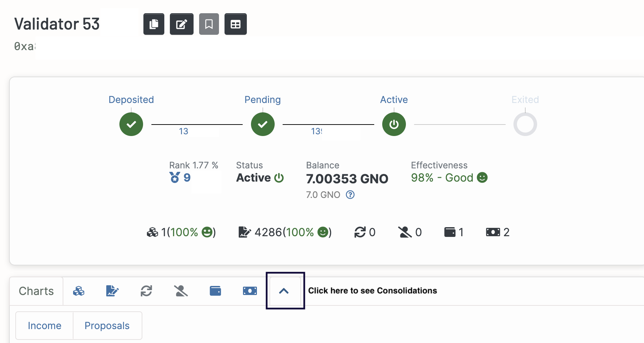Click the copy public key icon
This screenshot has width=644, height=343.
(x=154, y=24)
